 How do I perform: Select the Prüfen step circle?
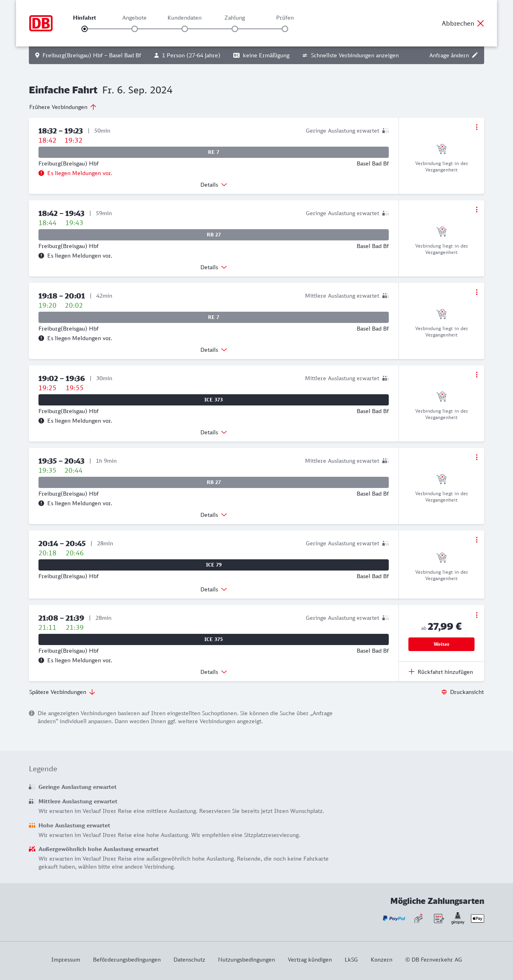[x=285, y=29]
